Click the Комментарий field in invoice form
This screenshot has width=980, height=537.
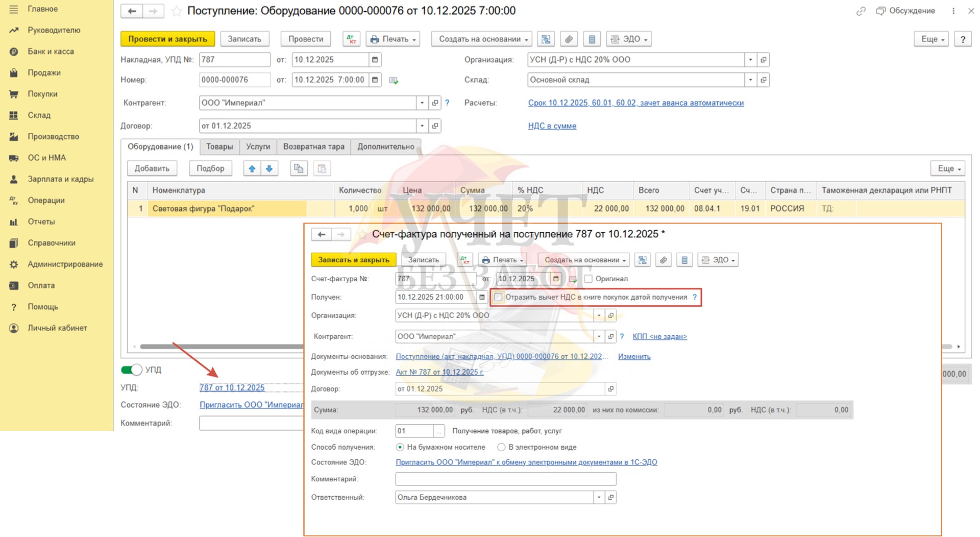tap(505, 479)
